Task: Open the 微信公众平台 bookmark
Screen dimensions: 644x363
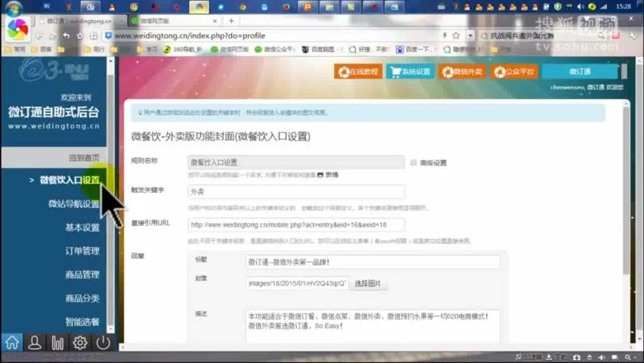Action: point(275,49)
